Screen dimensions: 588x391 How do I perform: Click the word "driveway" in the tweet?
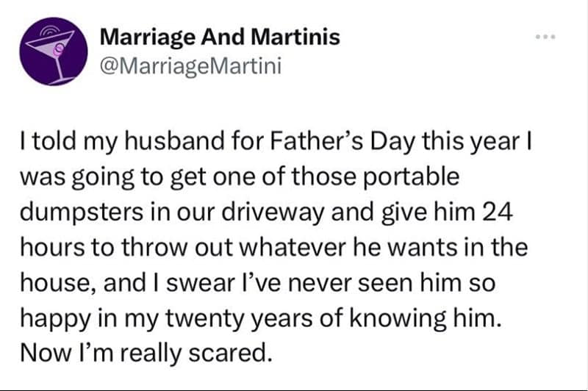coord(263,213)
